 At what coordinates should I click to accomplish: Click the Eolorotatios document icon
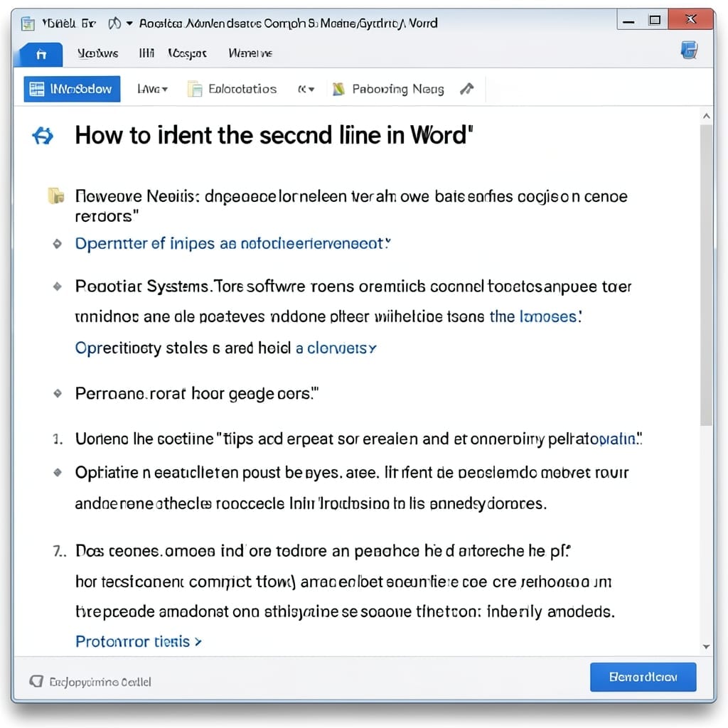click(195, 89)
